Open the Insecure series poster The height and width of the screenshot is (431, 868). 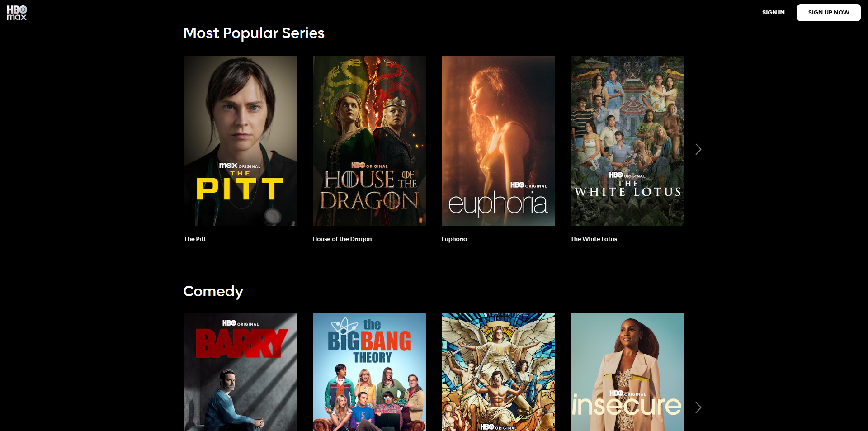click(627, 372)
